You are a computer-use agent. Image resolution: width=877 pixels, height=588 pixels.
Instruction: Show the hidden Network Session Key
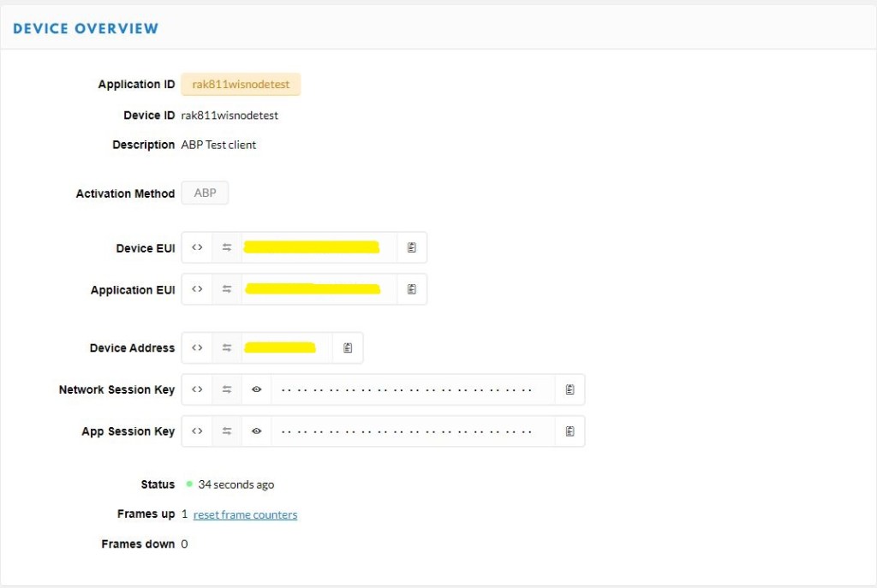(256, 389)
